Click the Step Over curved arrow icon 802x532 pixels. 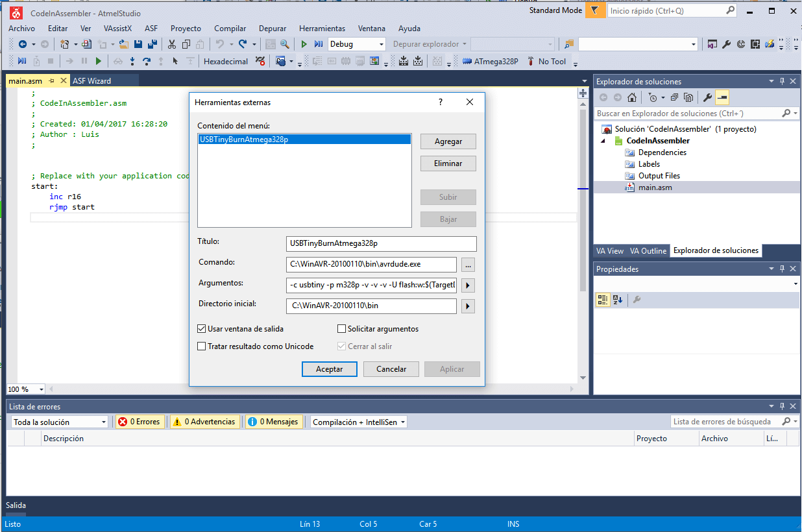[147, 61]
